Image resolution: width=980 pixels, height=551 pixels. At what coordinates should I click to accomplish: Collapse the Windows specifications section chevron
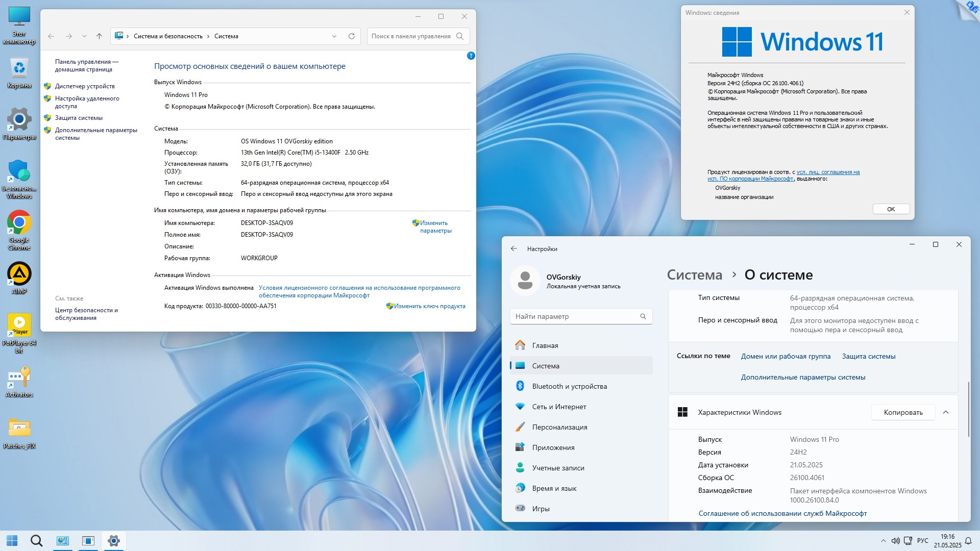[945, 412]
